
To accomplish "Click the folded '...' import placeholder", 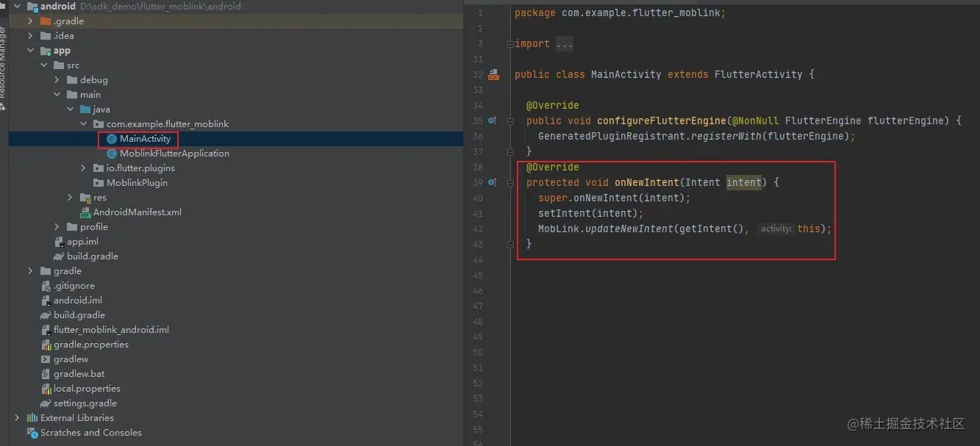I will [x=564, y=44].
